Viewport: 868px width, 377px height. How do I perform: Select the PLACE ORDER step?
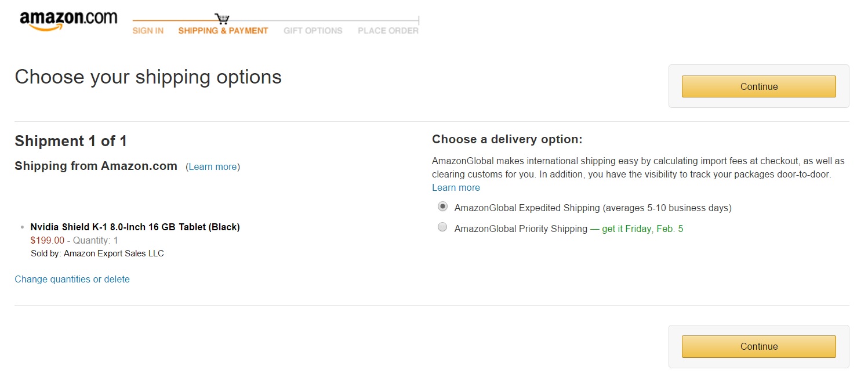coord(388,31)
